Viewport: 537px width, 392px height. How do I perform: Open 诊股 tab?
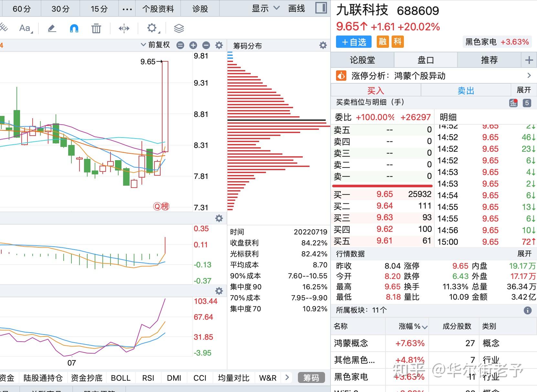point(200,9)
